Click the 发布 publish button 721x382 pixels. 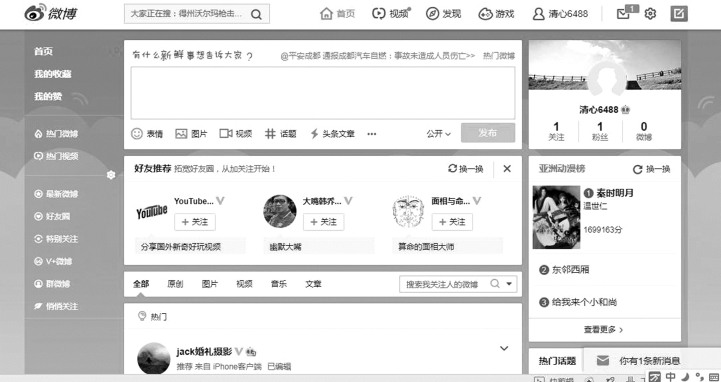(488, 133)
